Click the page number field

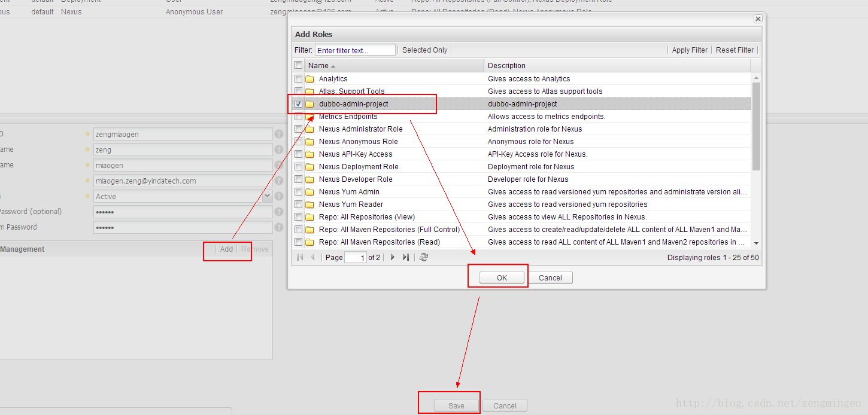[355, 257]
